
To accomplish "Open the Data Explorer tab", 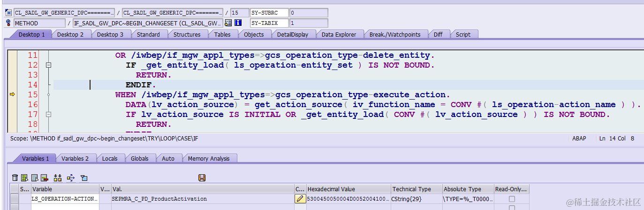I will (339, 34).
